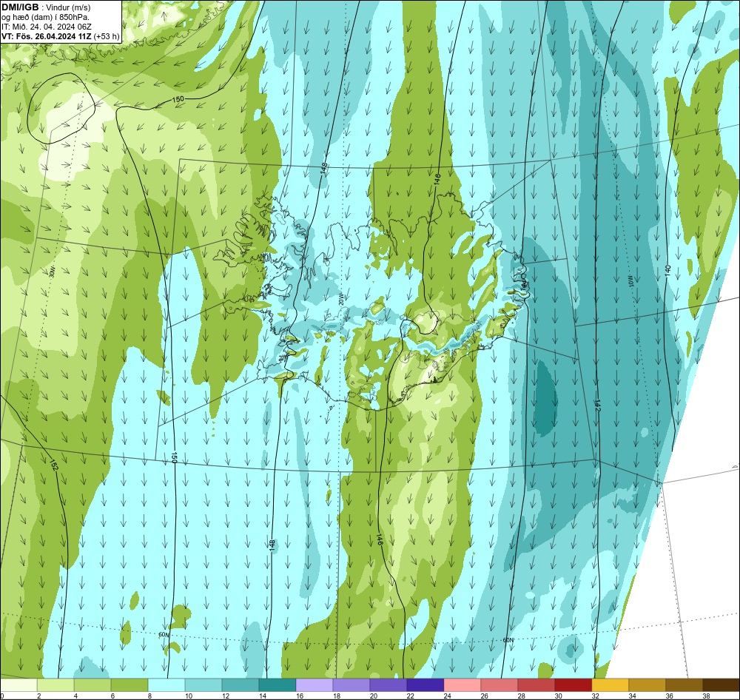The width and height of the screenshot is (740, 700).
Task: Click the legend tick label '32'
Action: (595, 696)
